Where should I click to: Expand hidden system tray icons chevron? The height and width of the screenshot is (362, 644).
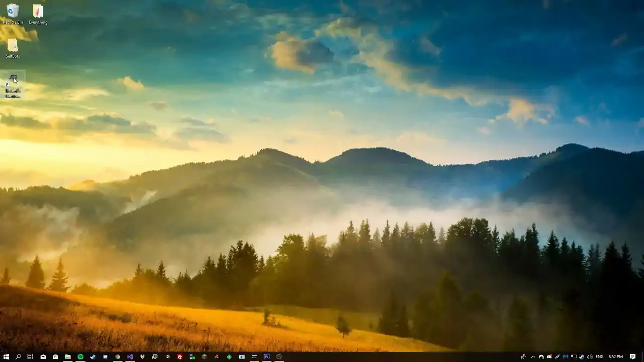click(533, 357)
